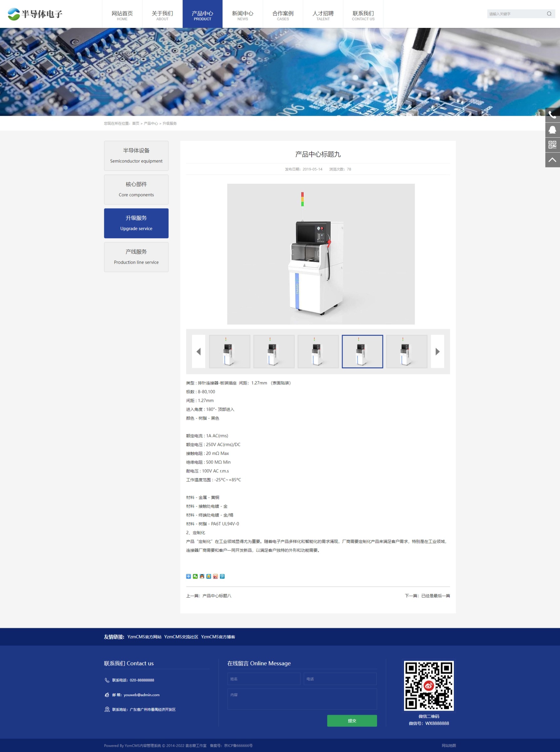Go to the previous thumbnails with the left arrow
The image size is (560, 752).
[x=199, y=351]
